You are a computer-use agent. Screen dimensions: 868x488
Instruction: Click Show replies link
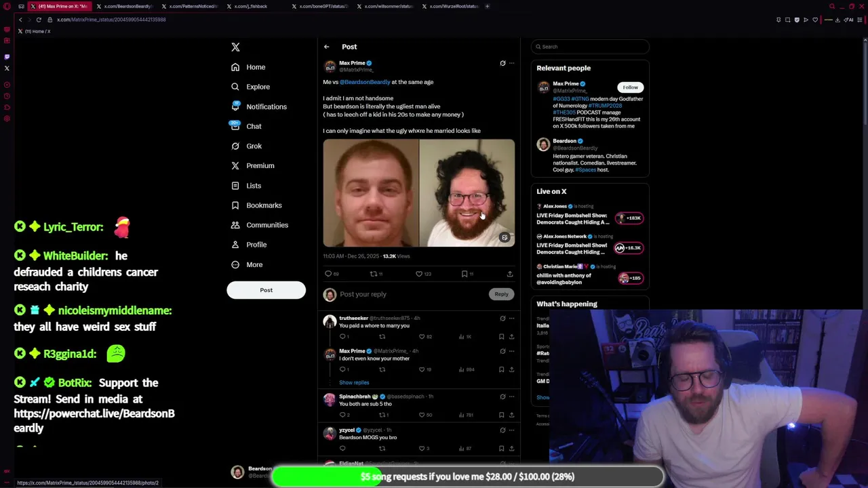[354, 383]
